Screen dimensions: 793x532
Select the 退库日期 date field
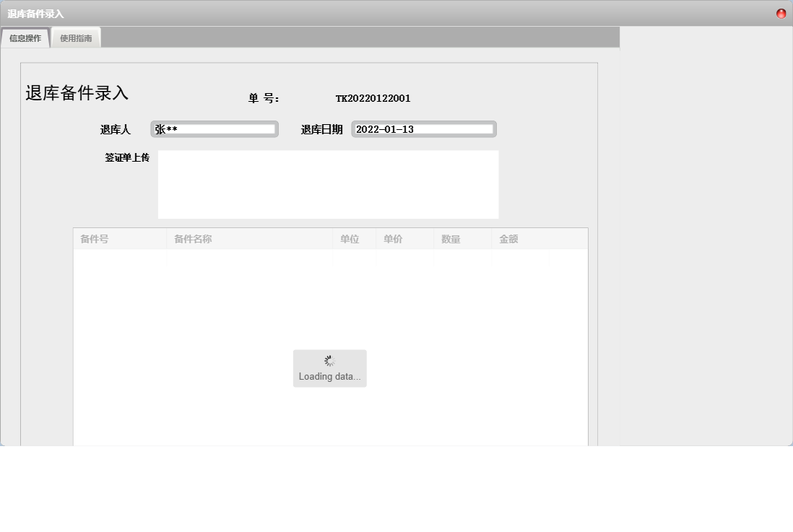tap(423, 128)
